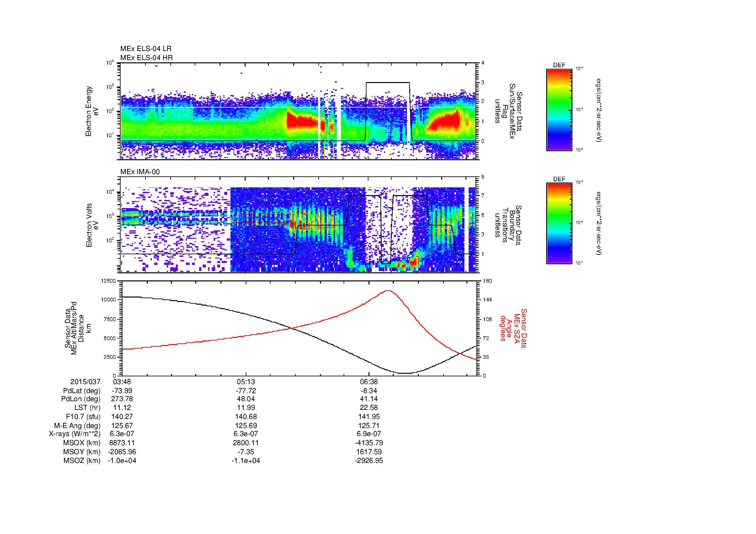Viewport: 756px width, 534px height.
Task: Click the 'M-E Ang (deg)' row label
Action: tap(77, 425)
